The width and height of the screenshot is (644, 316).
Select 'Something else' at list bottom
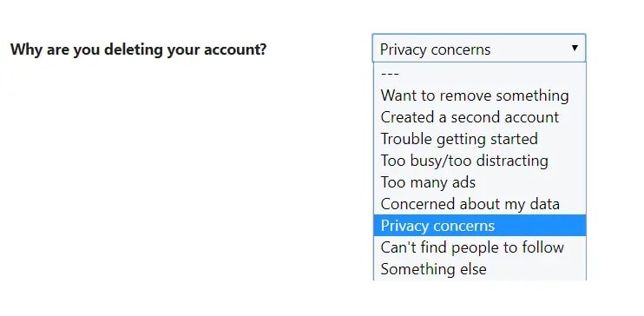(x=480, y=269)
